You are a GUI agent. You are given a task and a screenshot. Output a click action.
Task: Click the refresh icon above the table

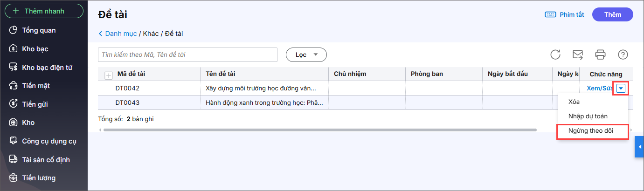pyautogui.click(x=555, y=55)
